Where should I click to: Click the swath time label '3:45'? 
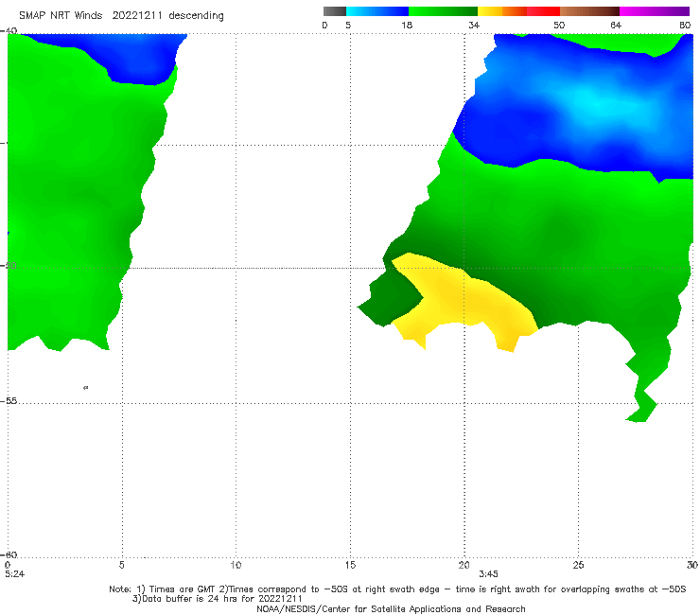(x=488, y=574)
